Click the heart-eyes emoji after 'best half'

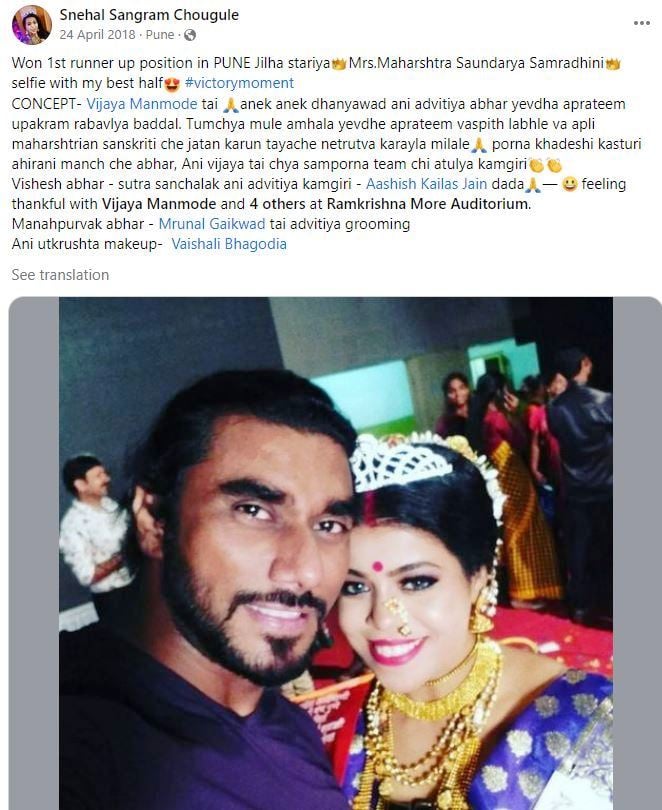pyautogui.click(x=172, y=84)
